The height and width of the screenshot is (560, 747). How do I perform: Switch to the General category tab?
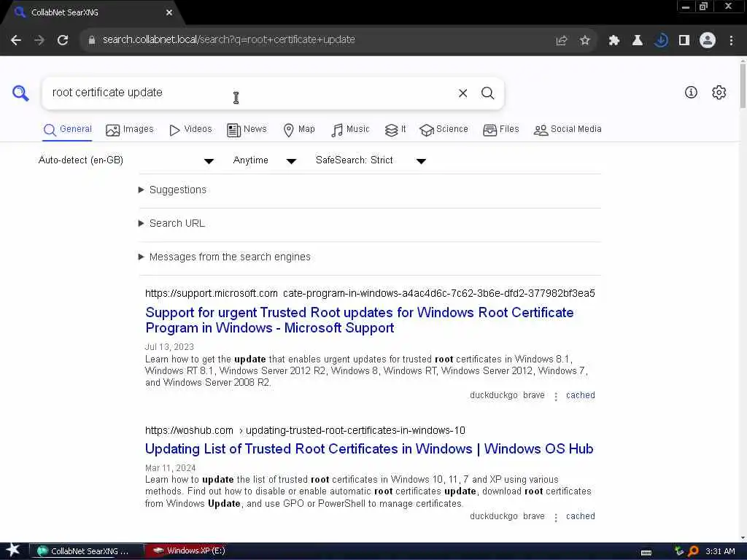coord(67,130)
